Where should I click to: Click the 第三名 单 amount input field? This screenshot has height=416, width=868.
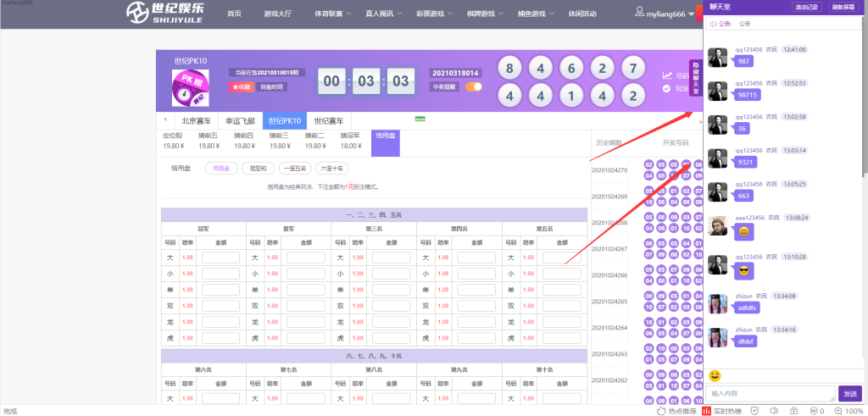pyautogui.click(x=392, y=290)
